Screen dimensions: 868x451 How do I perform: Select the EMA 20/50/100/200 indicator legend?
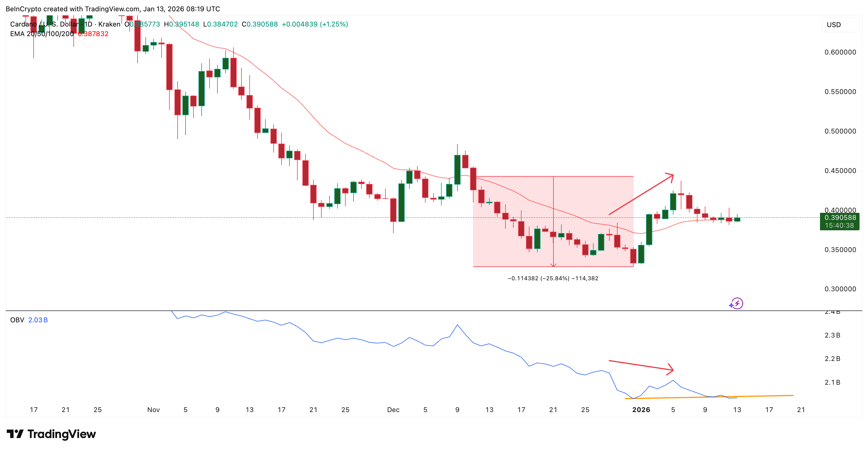coord(42,34)
